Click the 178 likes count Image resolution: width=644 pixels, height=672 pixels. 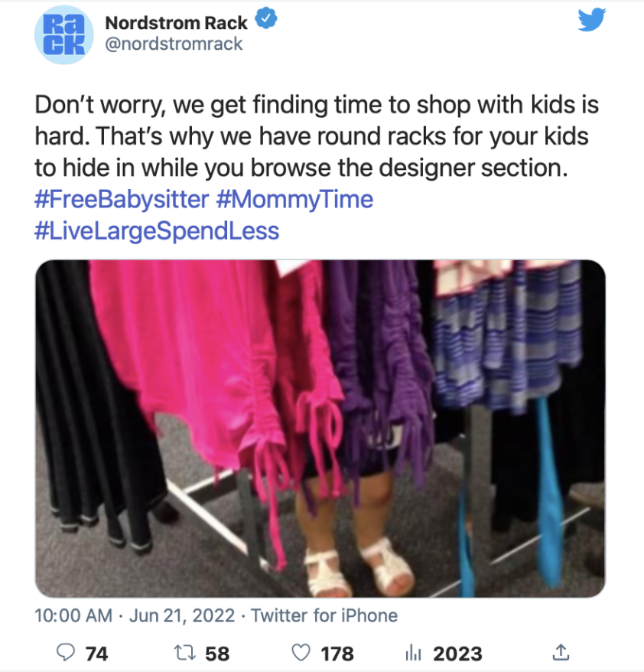click(x=337, y=654)
